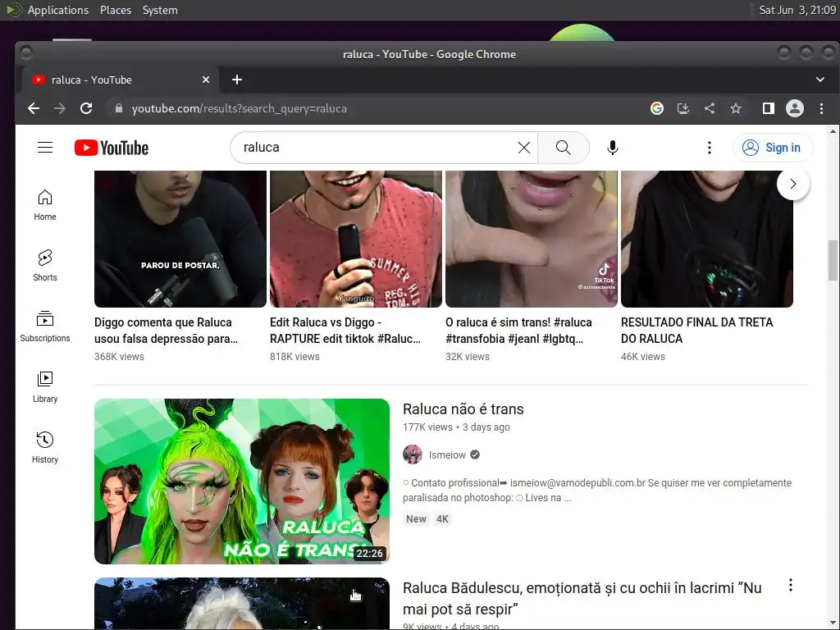
Task: Open the Ismeiow channel avatar
Action: click(412, 454)
